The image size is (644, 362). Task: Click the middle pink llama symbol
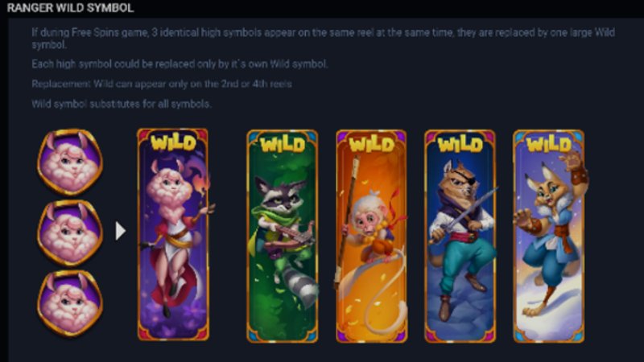pos(70,232)
